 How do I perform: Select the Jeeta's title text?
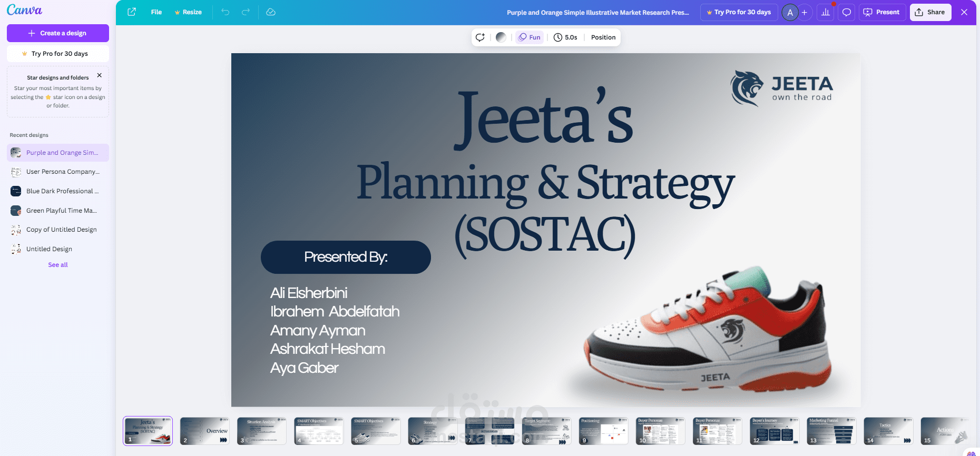pos(544,118)
